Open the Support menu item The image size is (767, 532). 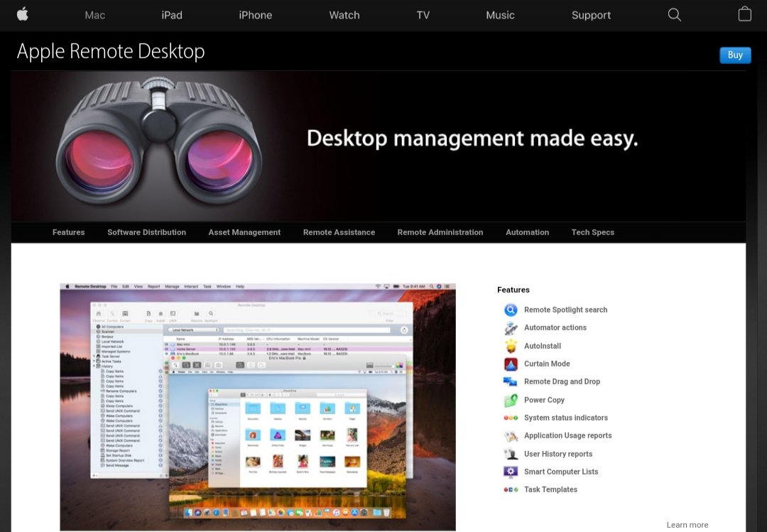click(x=591, y=15)
